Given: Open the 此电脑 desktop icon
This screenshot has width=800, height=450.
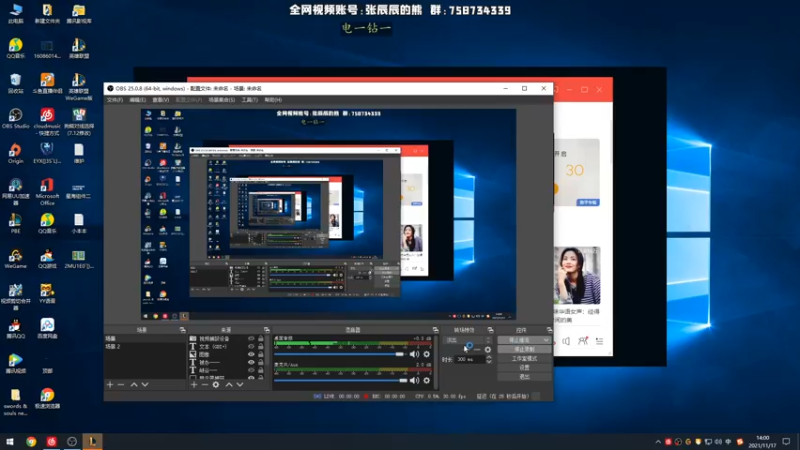Looking at the screenshot, I should tap(15, 13).
